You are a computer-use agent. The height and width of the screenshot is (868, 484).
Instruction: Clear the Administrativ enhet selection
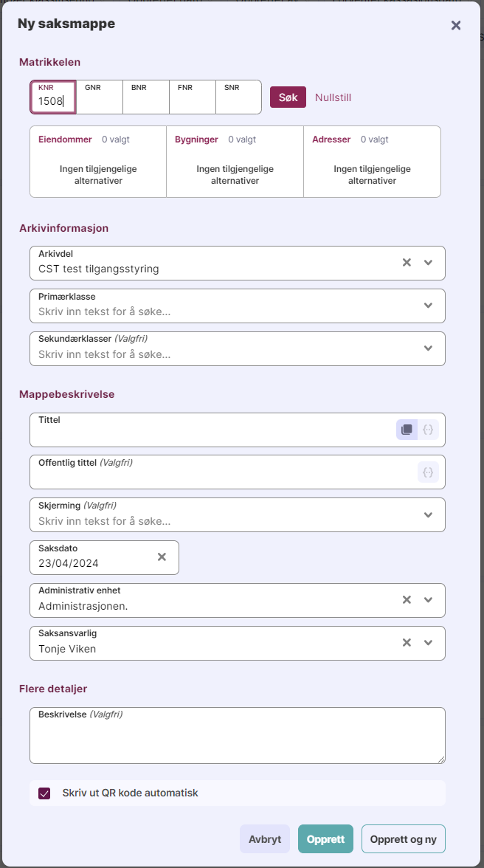[406, 600]
